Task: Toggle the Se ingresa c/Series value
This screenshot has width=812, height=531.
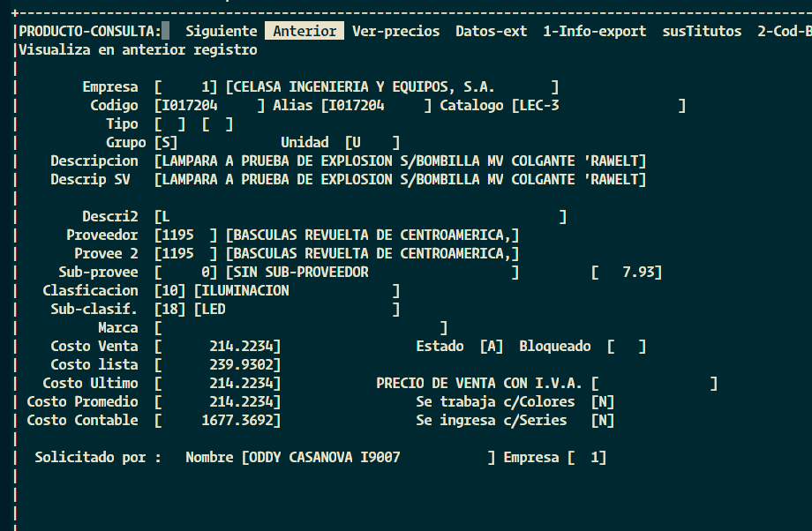Action: coord(602,421)
